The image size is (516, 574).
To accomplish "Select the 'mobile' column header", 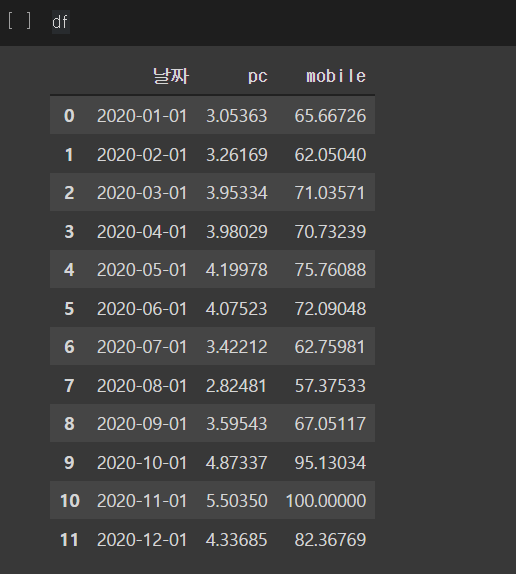I will click(x=336, y=76).
